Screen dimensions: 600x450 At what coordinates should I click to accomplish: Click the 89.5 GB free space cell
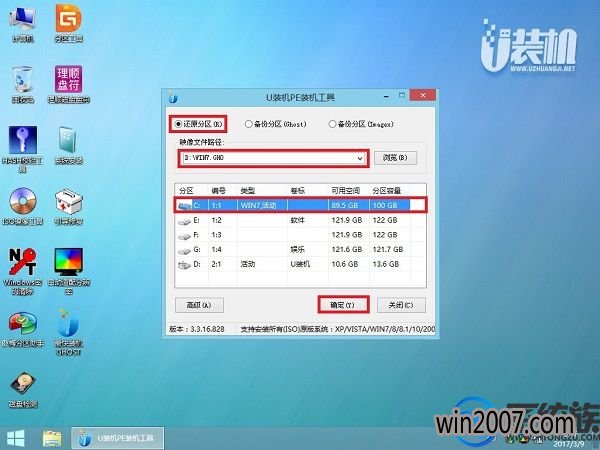click(x=345, y=205)
